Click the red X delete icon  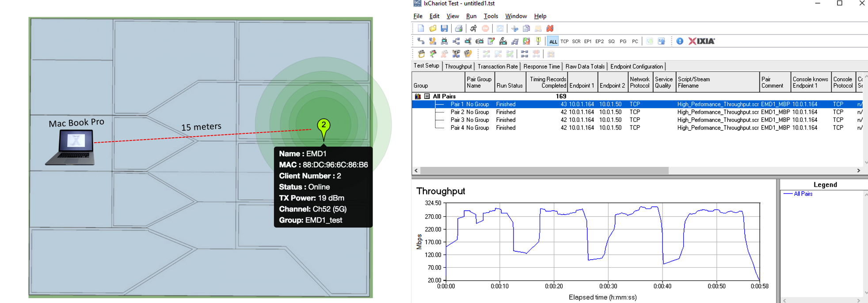pyautogui.click(x=550, y=28)
